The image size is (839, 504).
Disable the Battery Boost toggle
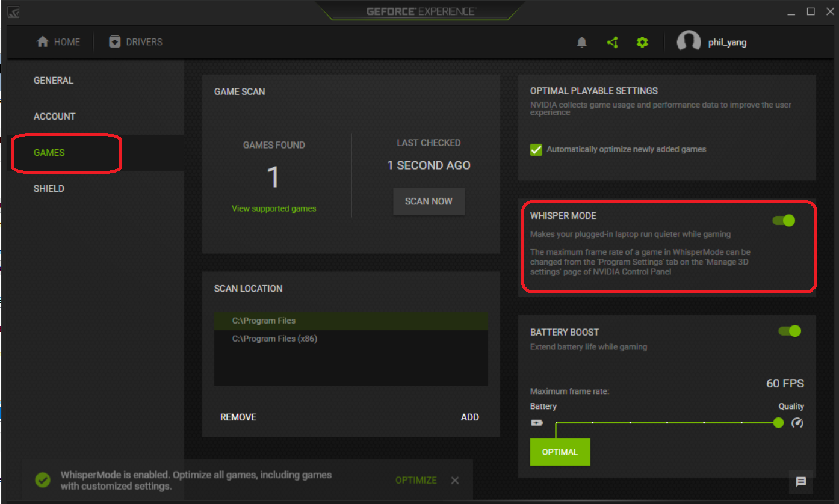[790, 331]
